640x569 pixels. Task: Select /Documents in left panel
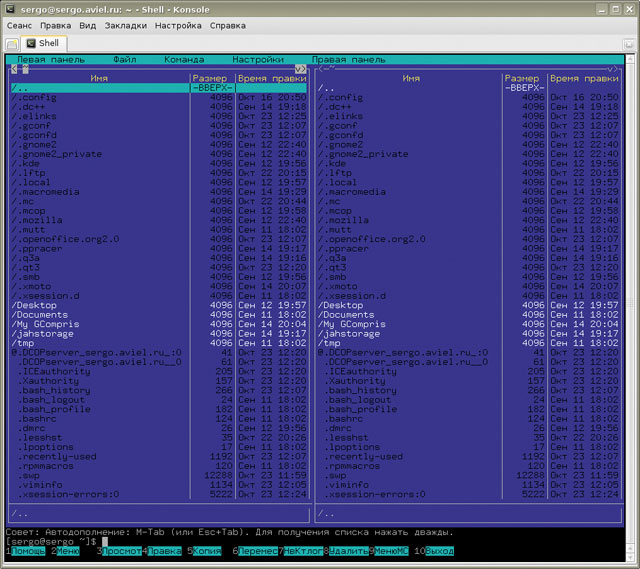(x=159, y=315)
